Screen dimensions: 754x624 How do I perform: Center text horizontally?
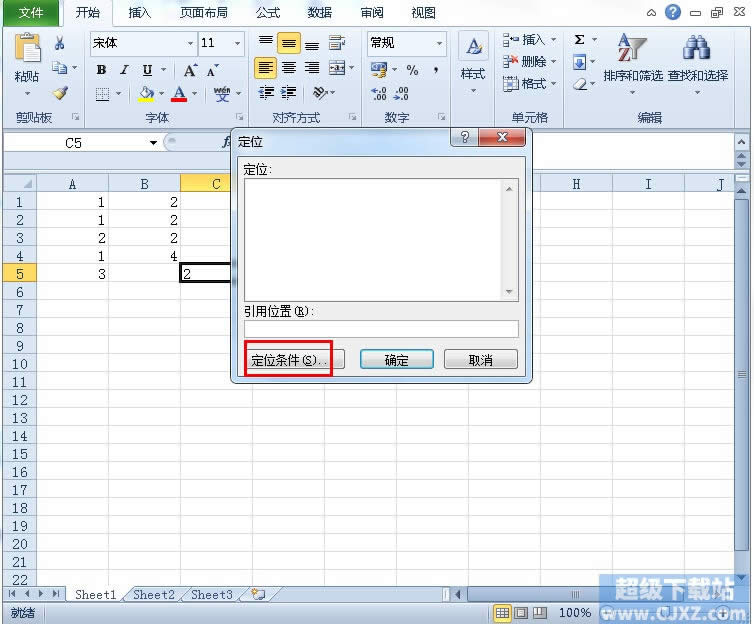[x=289, y=68]
